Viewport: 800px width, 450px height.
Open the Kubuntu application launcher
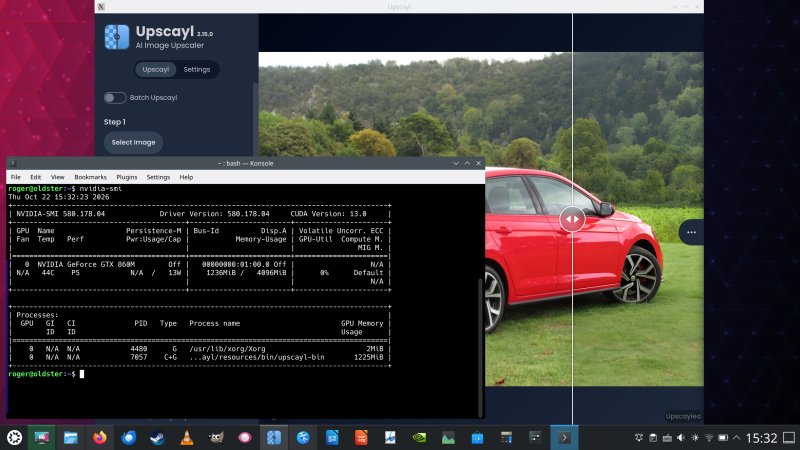coord(14,437)
